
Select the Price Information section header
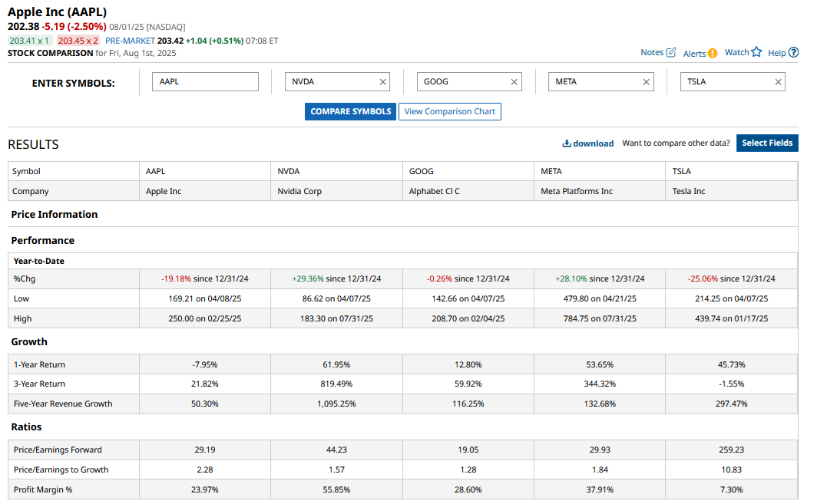55,214
